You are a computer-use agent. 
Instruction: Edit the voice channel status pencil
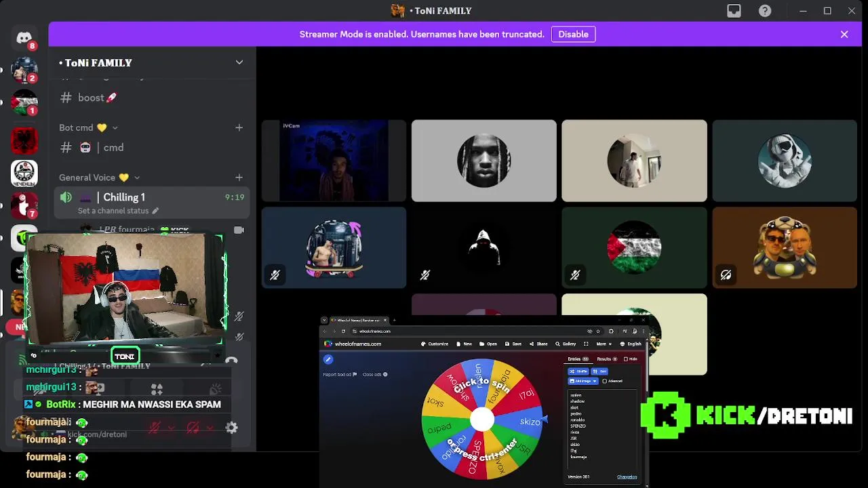click(x=155, y=211)
